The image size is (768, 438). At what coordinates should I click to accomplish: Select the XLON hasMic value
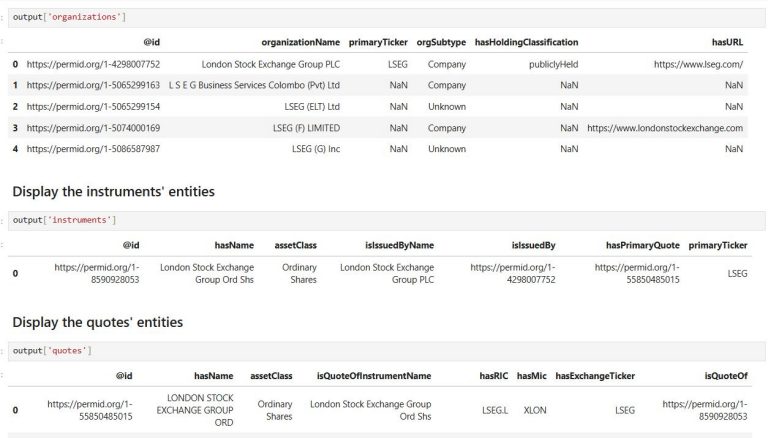pos(535,410)
